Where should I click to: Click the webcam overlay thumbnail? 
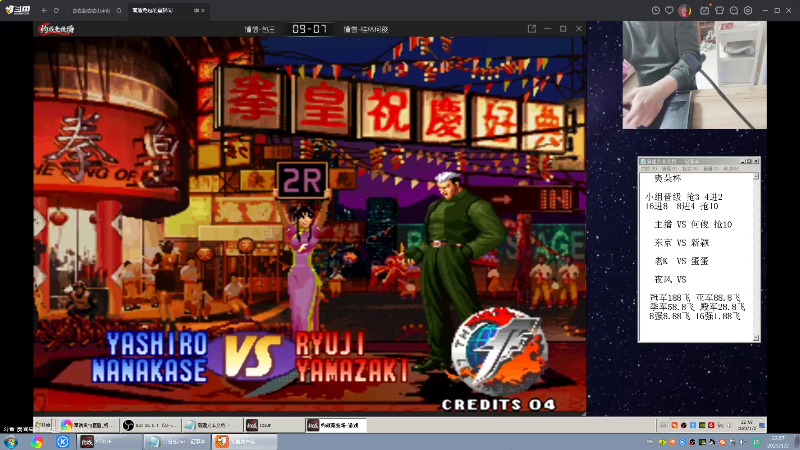click(x=694, y=75)
